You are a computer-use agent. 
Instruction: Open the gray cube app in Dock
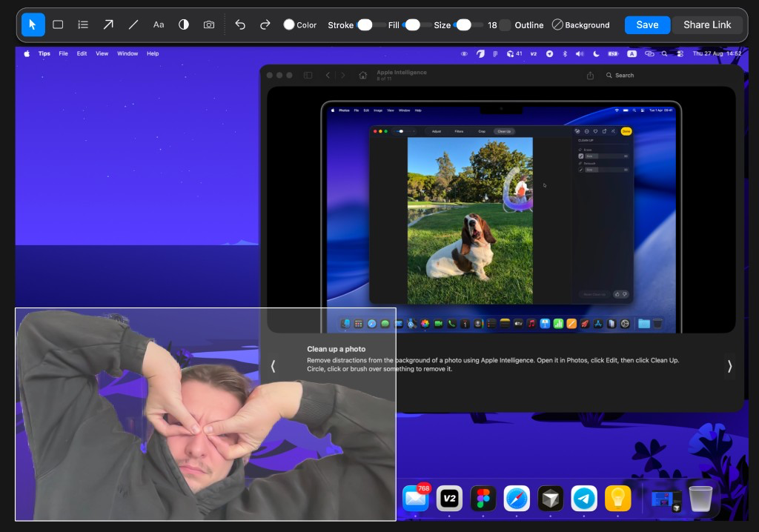tap(551, 499)
